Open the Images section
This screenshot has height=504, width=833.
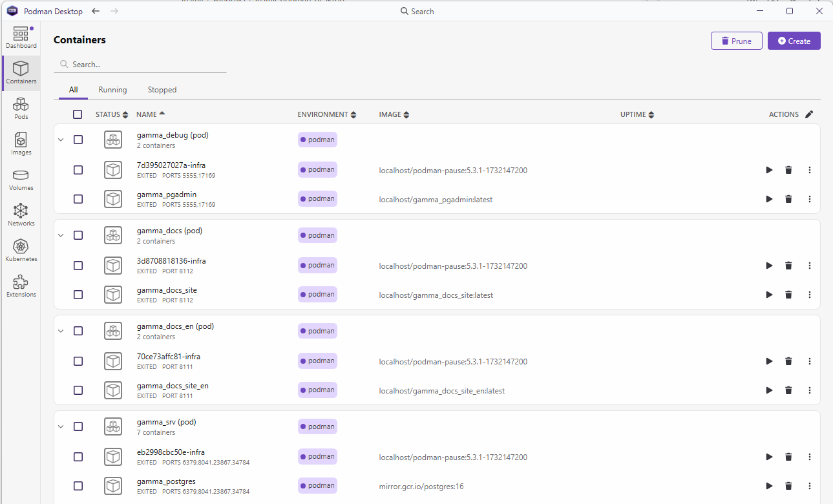pos(21,144)
